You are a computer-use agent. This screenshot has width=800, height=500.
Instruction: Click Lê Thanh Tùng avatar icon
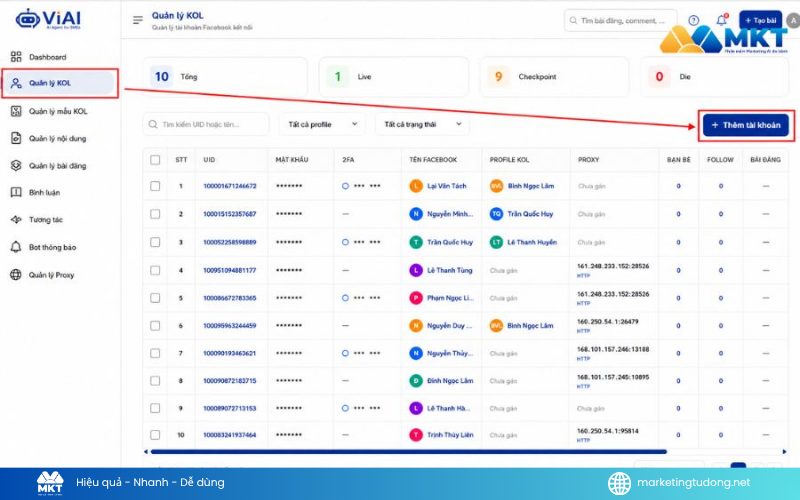pyautogui.click(x=416, y=270)
